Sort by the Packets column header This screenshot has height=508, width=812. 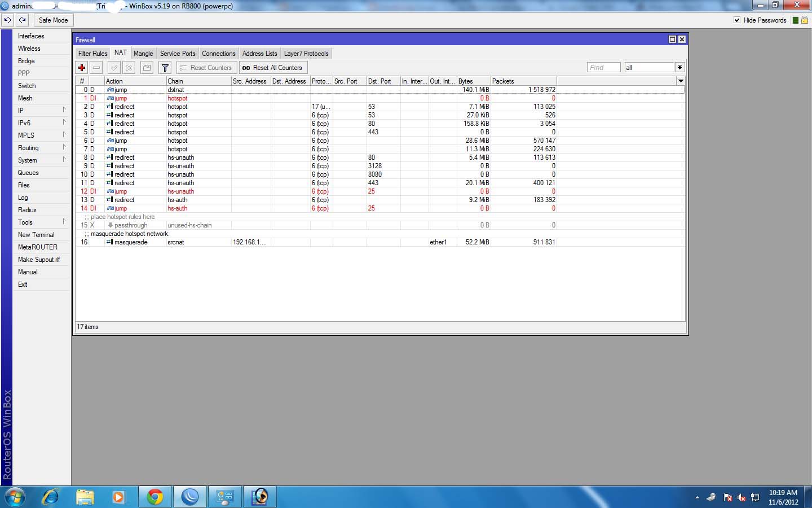pyautogui.click(x=523, y=81)
